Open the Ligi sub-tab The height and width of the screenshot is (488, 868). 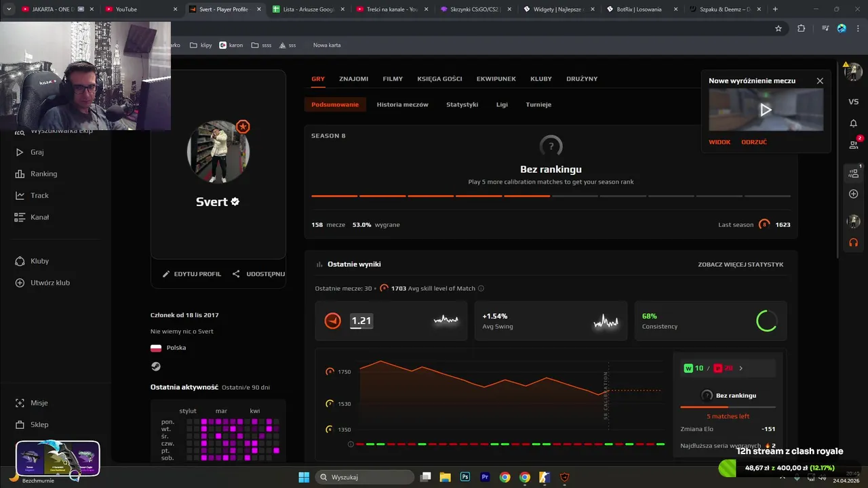[502, 104]
